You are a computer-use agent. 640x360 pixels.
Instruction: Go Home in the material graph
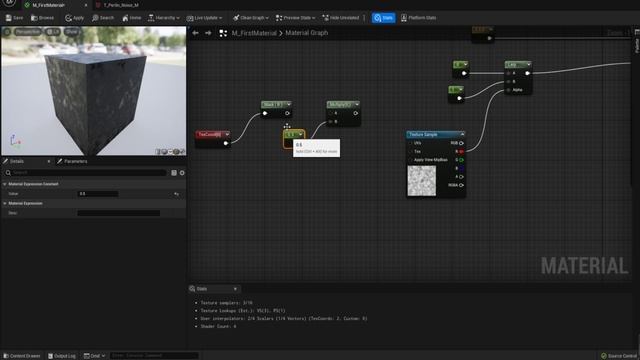pos(131,18)
